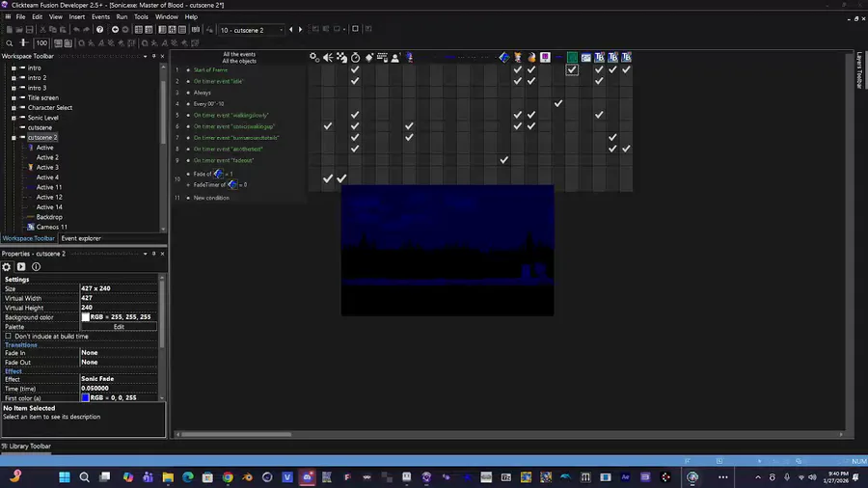Click the green square object column icon
Image resolution: width=868 pixels, height=488 pixels.
pyautogui.click(x=572, y=57)
